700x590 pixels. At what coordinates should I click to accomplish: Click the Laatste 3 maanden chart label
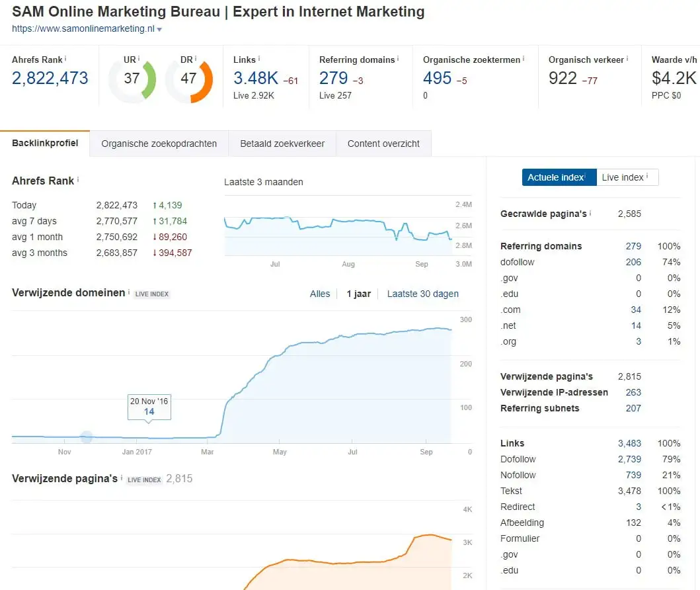(263, 183)
